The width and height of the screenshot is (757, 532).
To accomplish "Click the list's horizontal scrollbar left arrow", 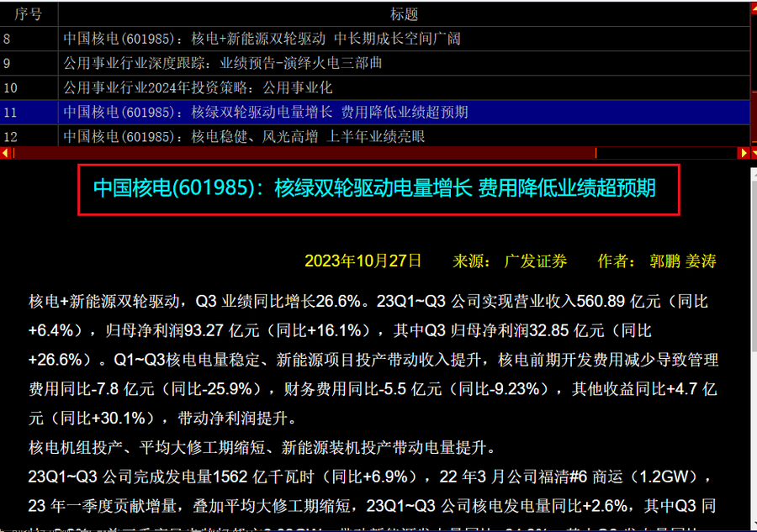I will coord(6,153).
